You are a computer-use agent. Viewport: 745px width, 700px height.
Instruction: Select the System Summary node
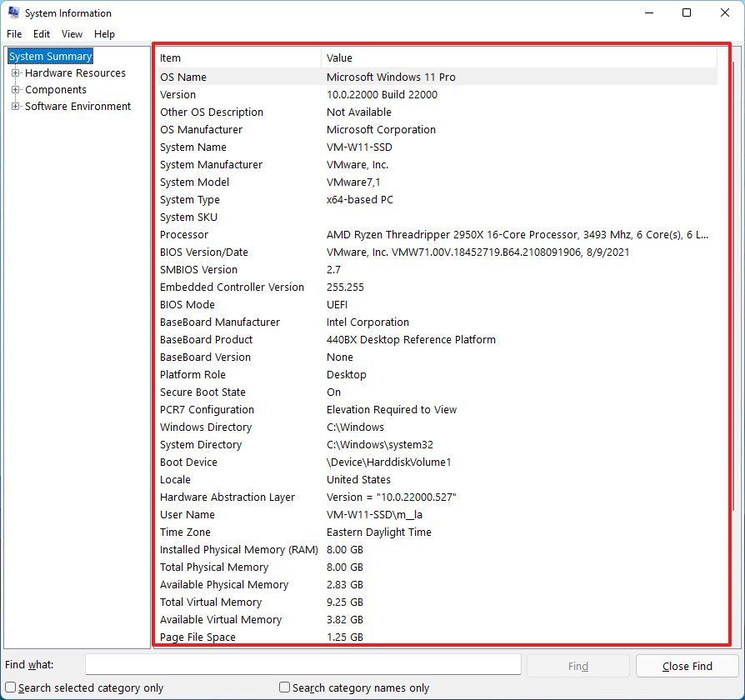pos(49,56)
